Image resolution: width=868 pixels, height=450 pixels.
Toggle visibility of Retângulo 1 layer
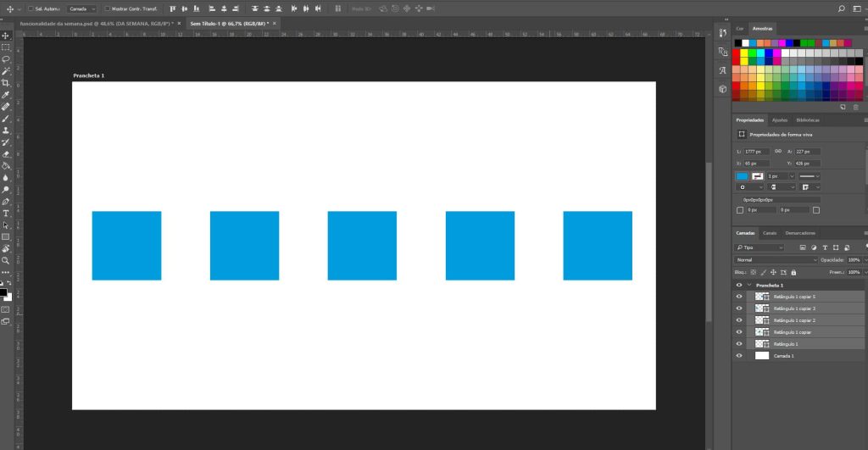739,344
